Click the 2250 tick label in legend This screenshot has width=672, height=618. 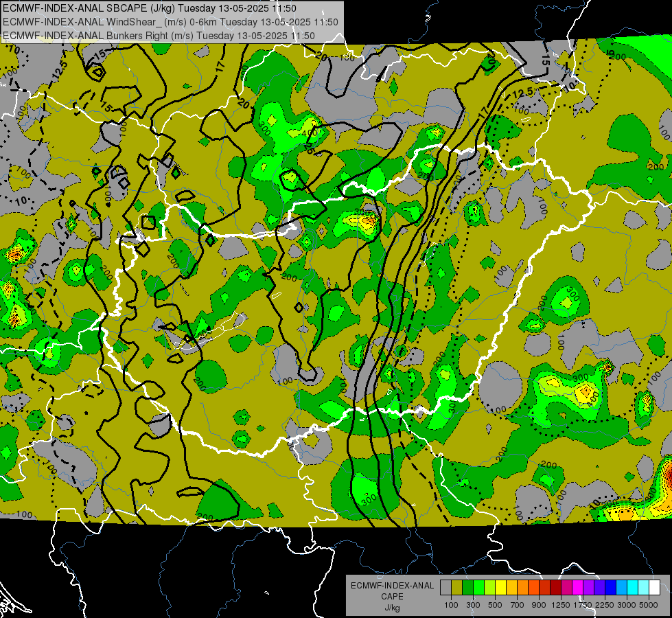click(x=605, y=605)
